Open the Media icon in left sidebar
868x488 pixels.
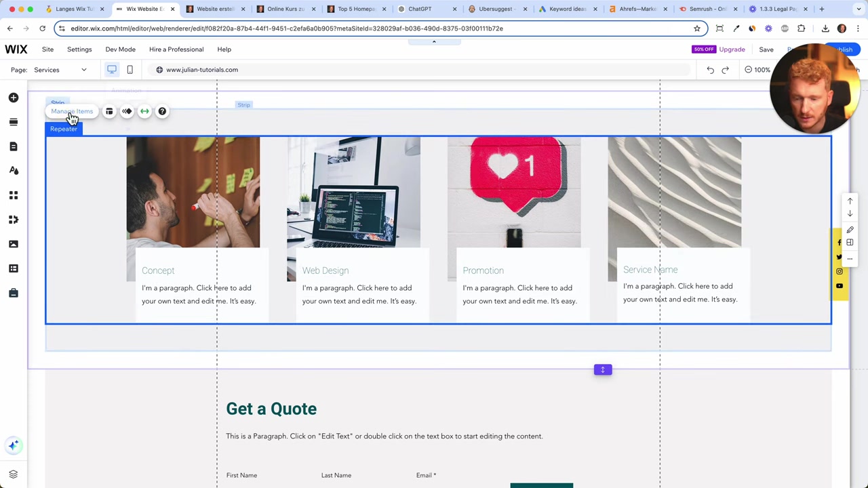14,244
